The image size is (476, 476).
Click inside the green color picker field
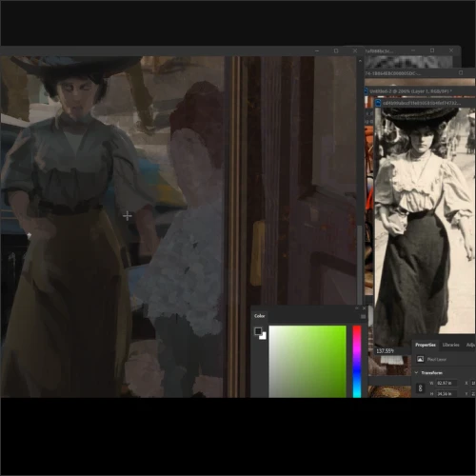point(307,361)
